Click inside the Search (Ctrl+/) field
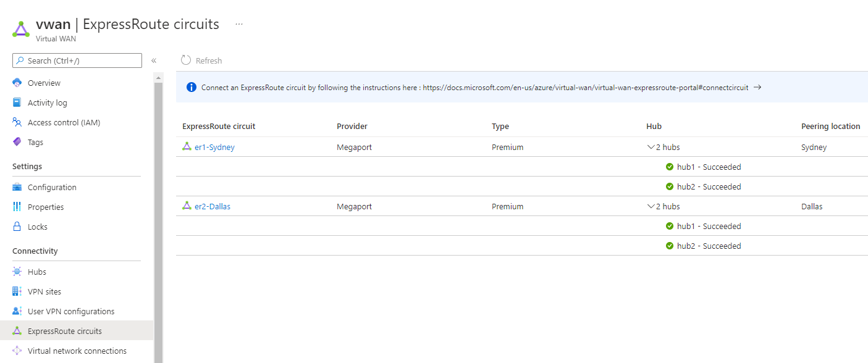Screen dimensions: 868x363 coord(77,60)
